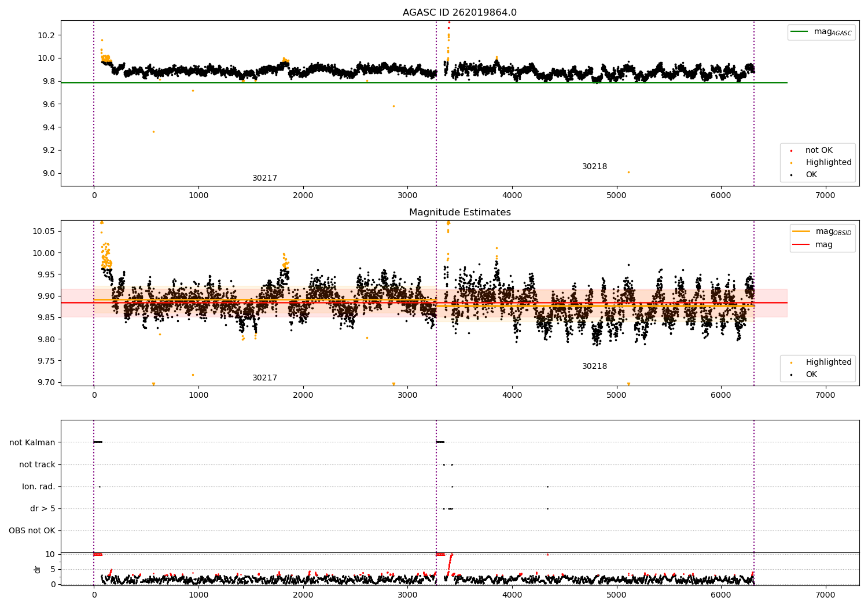The image size is (868, 608).
Task: Click the 4000 x-tick under the bottom plot
Action: (512, 594)
